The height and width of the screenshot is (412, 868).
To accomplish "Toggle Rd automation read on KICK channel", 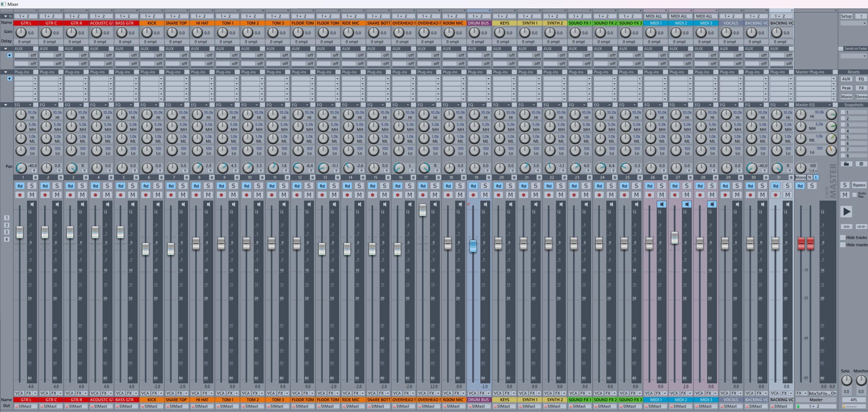I will 146,186.
